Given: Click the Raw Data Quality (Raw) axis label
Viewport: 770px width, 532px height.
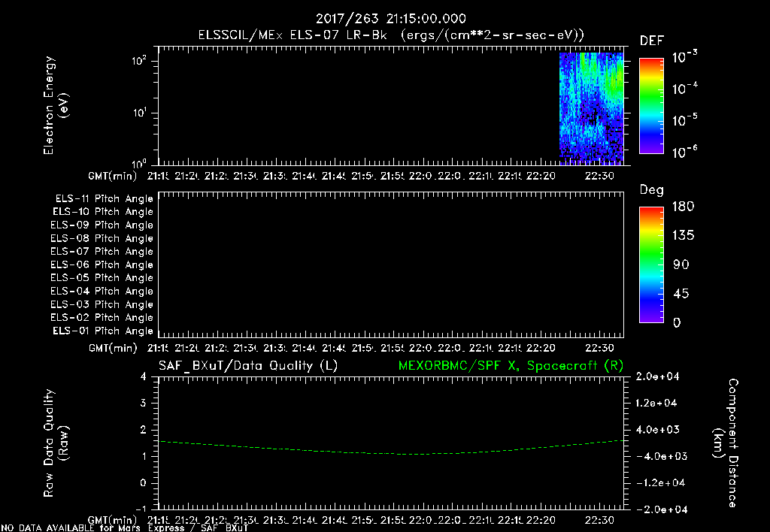Looking at the screenshot, I should click(56, 443).
